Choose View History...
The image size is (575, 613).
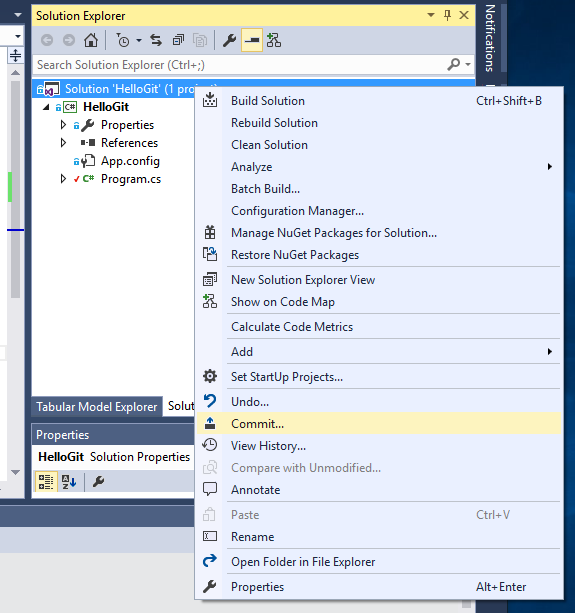[x=379, y=446]
